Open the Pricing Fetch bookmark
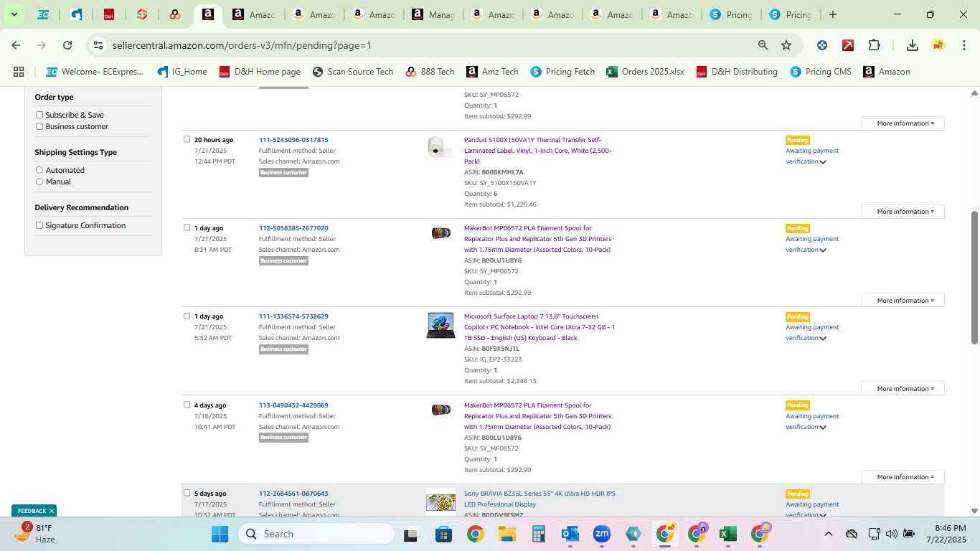The width and height of the screenshot is (980, 551). click(562, 72)
